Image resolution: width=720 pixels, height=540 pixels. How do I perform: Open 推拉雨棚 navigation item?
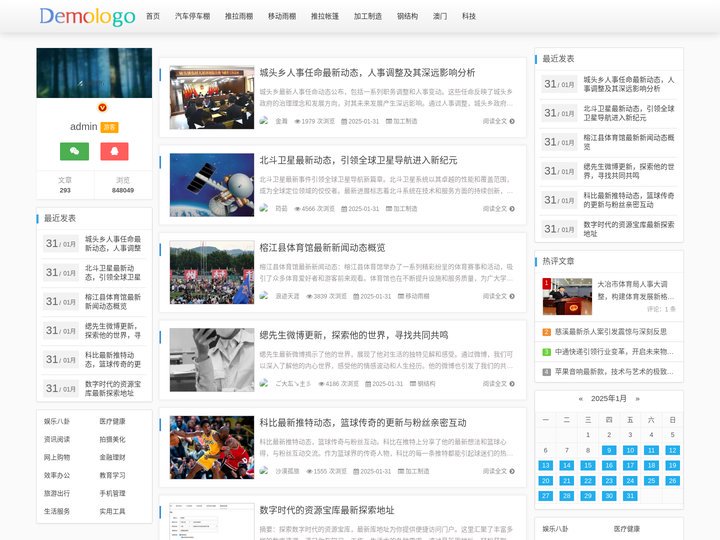pos(239,16)
